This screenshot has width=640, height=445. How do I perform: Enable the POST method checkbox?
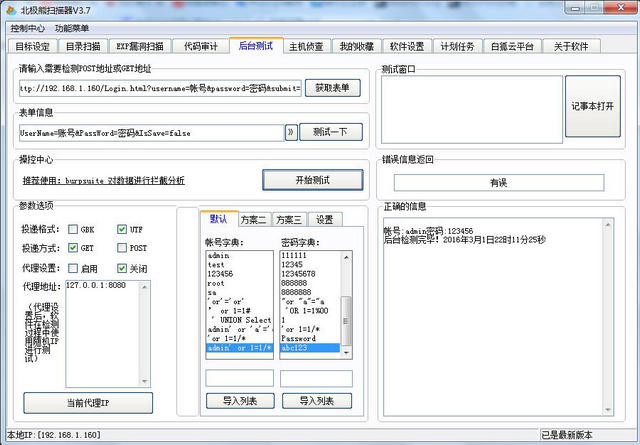pos(122,248)
